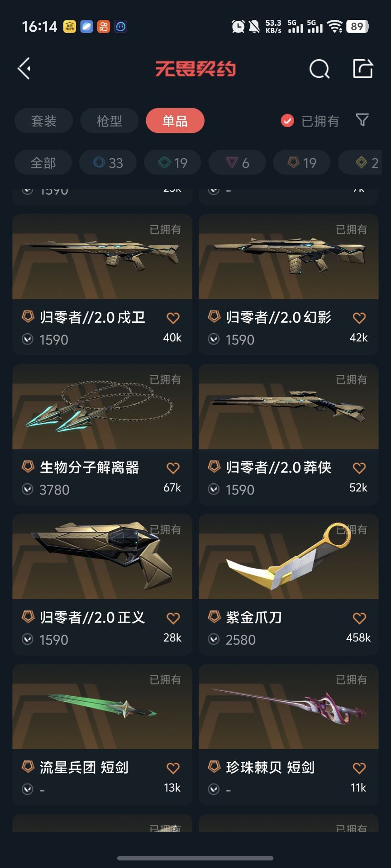Select the green diamond tier chip 19
Image resolution: width=391 pixels, height=868 pixels.
172,163
